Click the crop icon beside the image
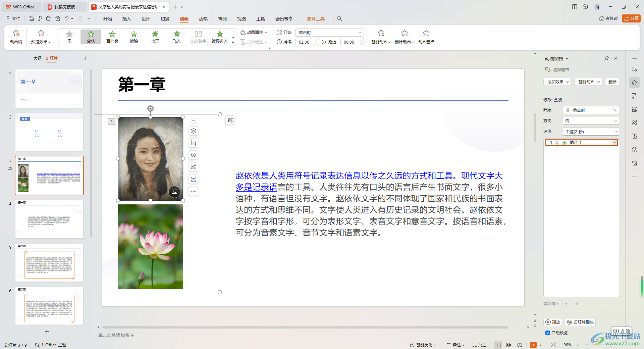 [x=194, y=143]
